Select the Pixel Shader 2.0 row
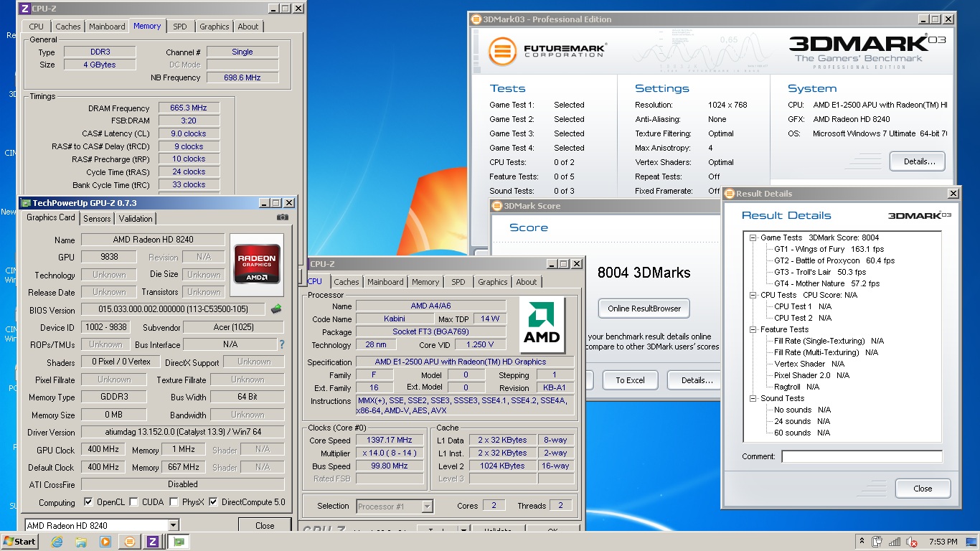This screenshot has height=551, width=980. [x=811, y=375]
